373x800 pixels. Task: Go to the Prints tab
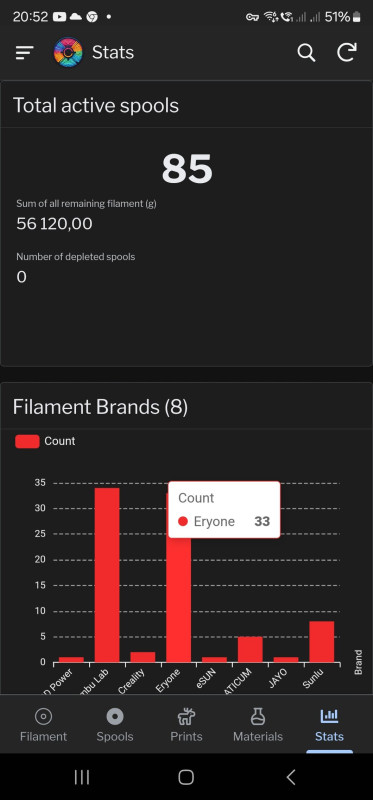point(186,724)
